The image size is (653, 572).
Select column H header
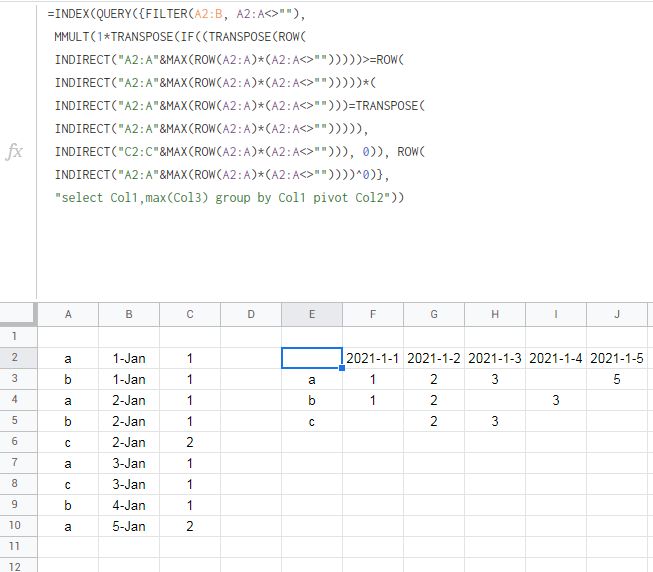(495, 314)
